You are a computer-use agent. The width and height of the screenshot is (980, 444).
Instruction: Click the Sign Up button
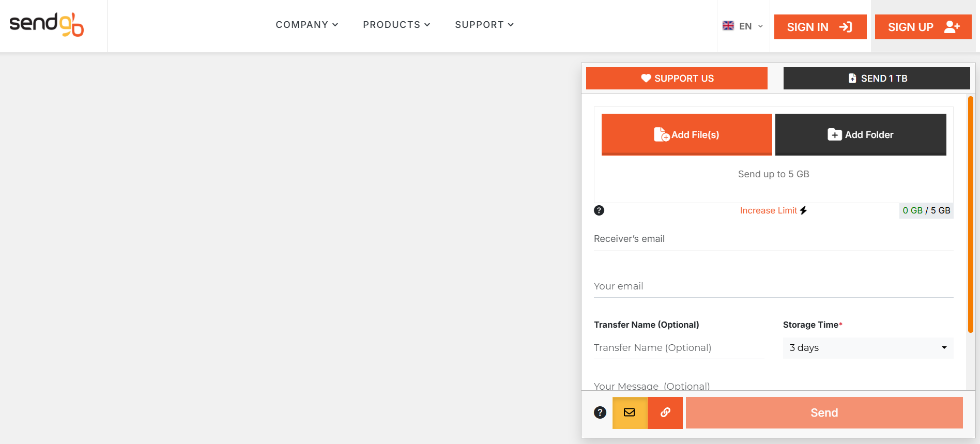click(923, 27)
